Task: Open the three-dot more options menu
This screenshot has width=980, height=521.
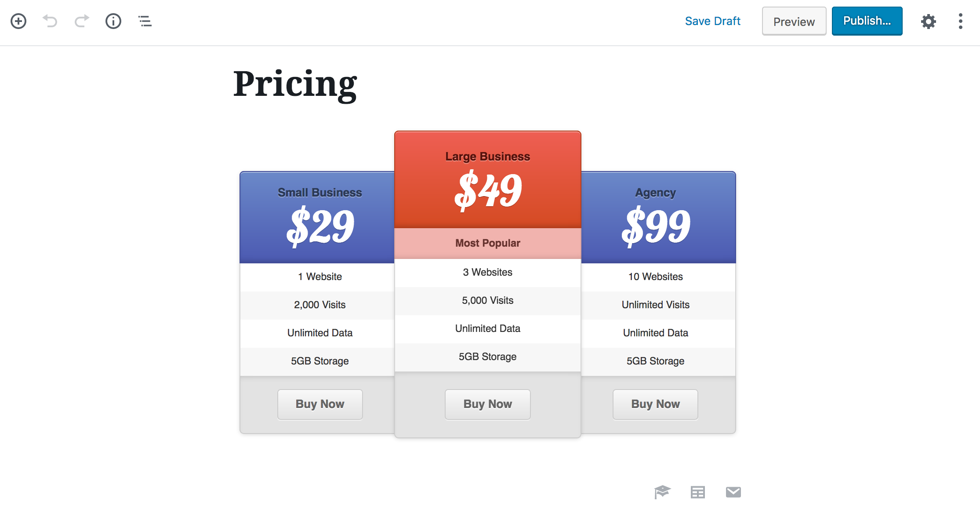Action: (960, 21)
